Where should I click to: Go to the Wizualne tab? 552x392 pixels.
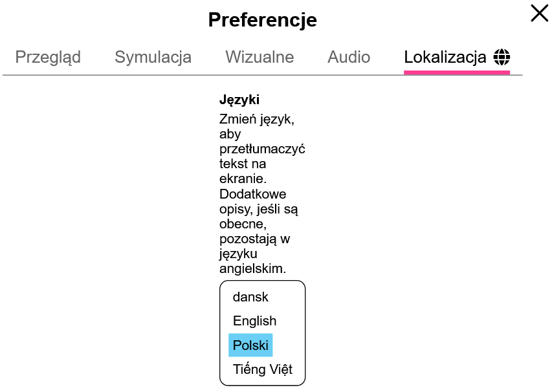click(259, 57)
